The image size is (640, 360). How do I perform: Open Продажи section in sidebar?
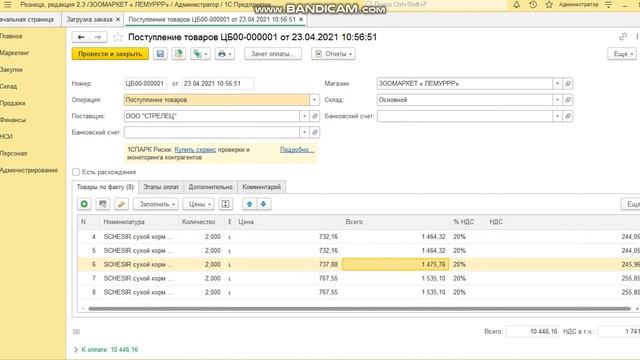click(13, 103)
